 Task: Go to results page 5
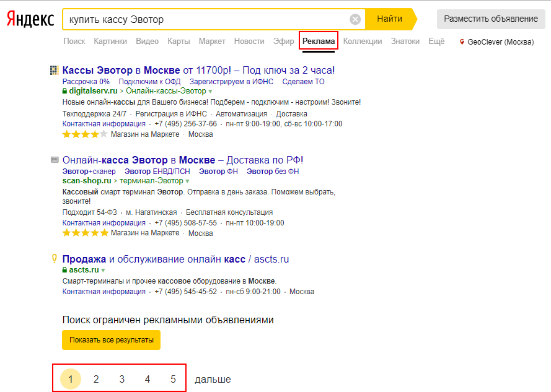tap(173, 379)
